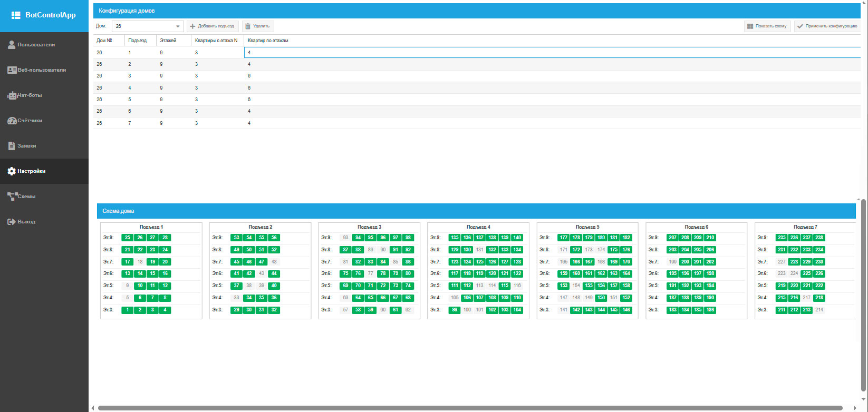Toggle apartment 93 in Подъезд 3
This screenshot has height=412, width=868.
pyautogui.click(x=345, y=238)
